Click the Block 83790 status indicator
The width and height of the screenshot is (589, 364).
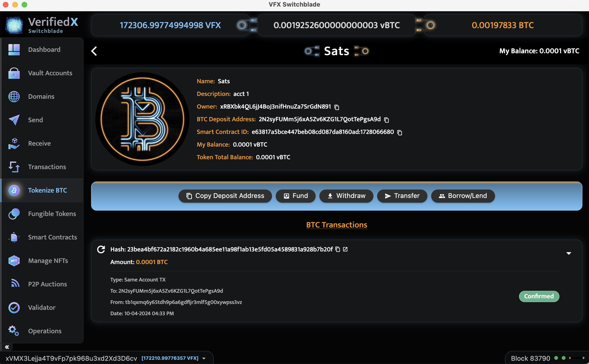(x=531, y=358)
